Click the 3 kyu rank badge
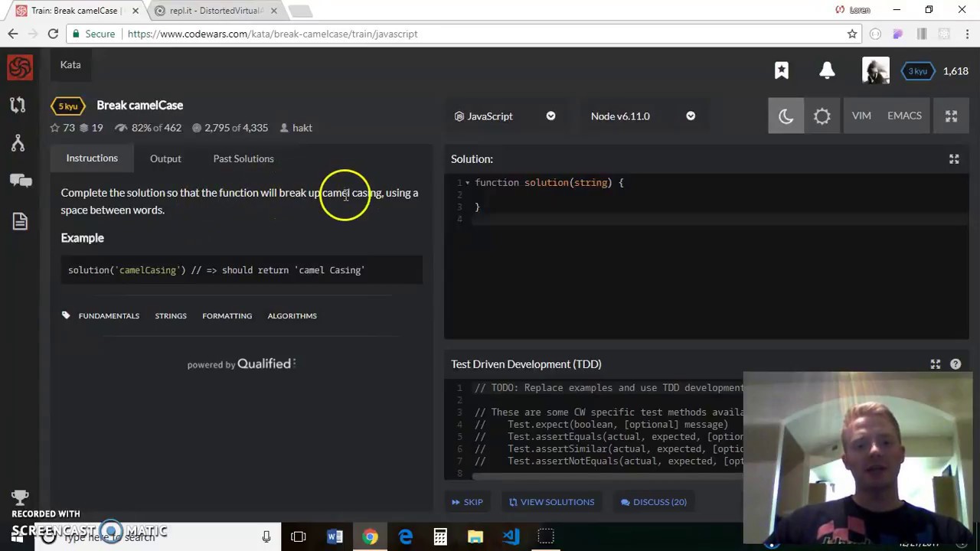This screenshot has height=551, width=980. click(917, 71)
